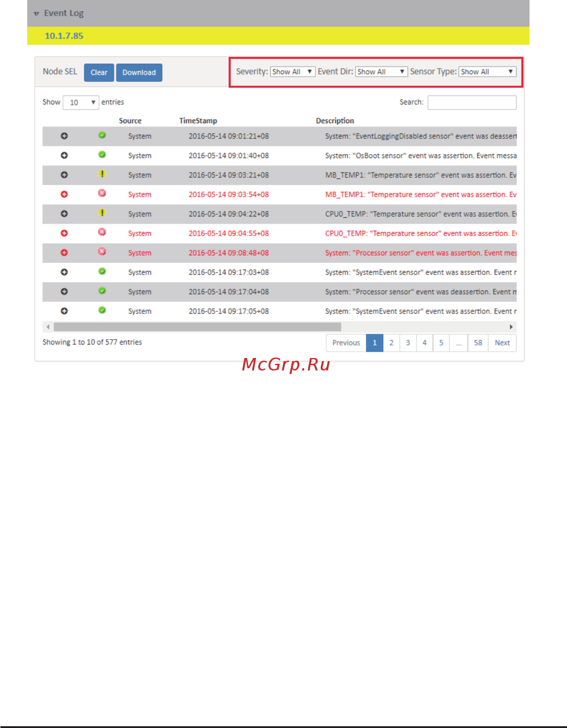
Task: Click yellow warning icon for 09:04:22 row
Action: coord(102,212)
